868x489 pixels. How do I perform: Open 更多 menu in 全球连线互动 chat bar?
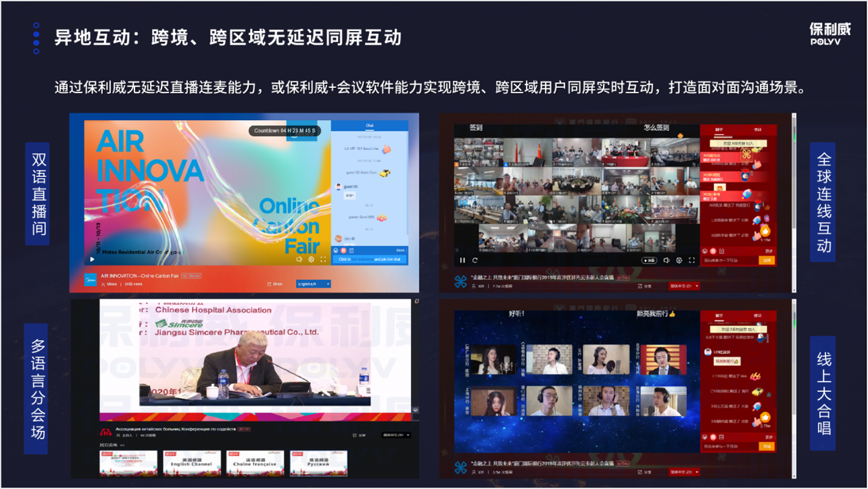768,251
